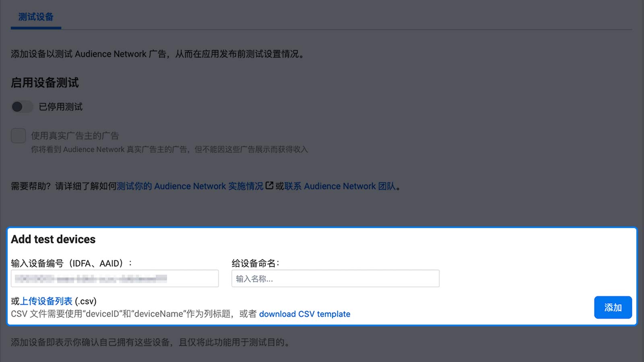Image resolution: width=644 pixels, height=362 pixels.
Task: Select the 启用设备测试 heading text
Action: coord(45,83)
